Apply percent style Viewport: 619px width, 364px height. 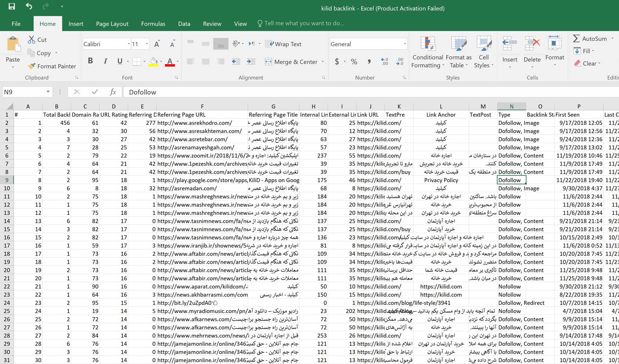click(x=354, y=62)
